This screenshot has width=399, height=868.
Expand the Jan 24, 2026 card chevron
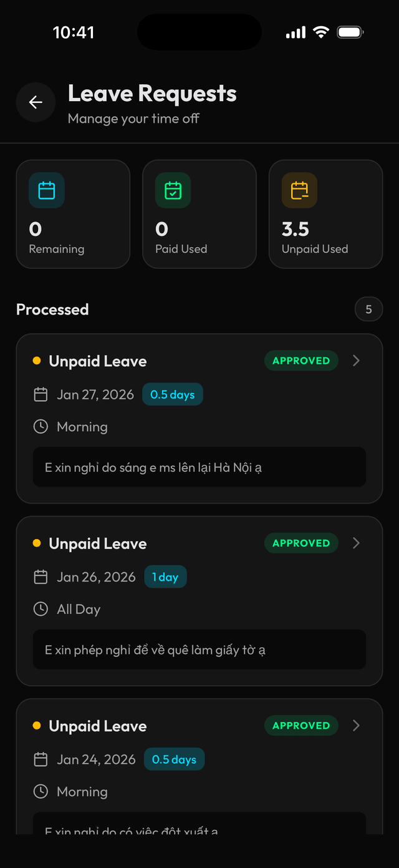(356, 726)
